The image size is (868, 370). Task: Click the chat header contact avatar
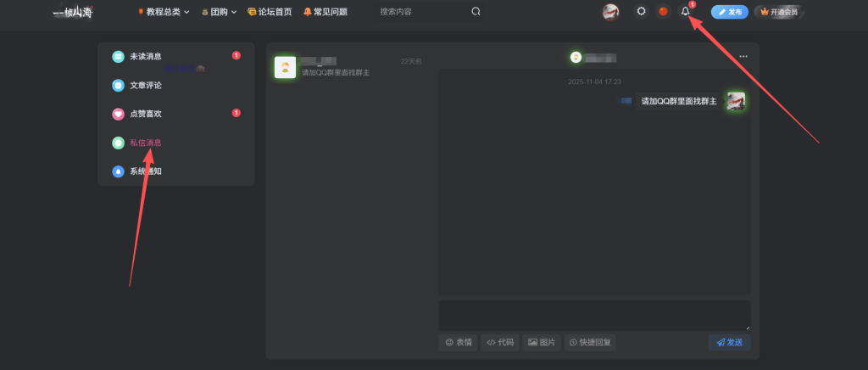[576, 57]
